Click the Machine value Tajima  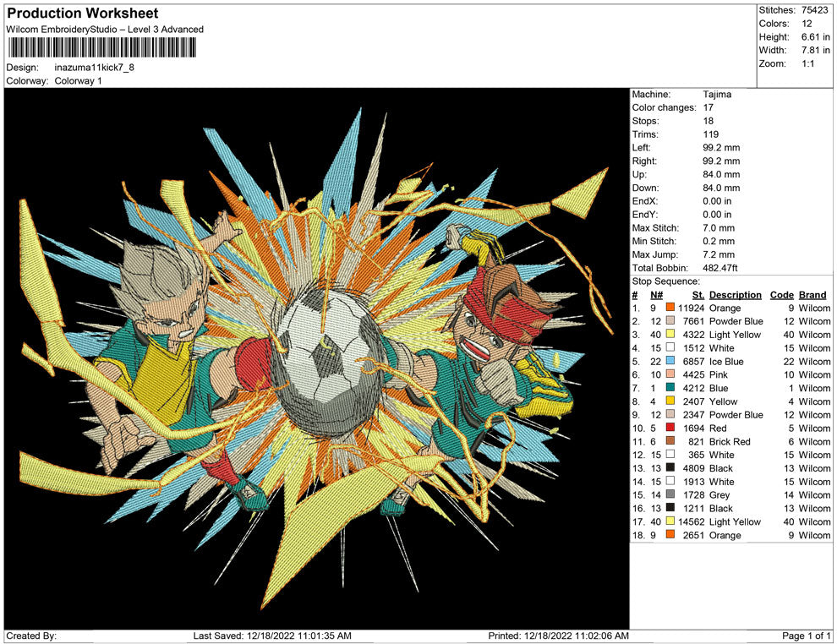click(x=717, y=95)
